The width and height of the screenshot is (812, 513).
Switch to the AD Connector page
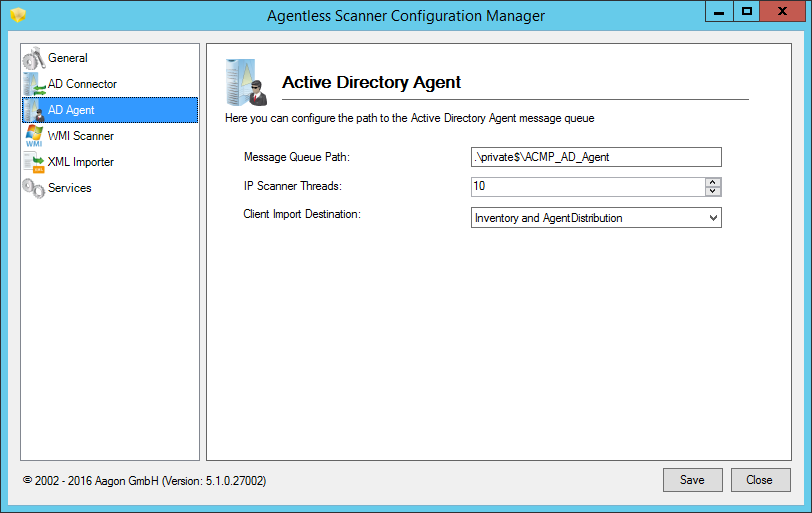click(110, 84)
